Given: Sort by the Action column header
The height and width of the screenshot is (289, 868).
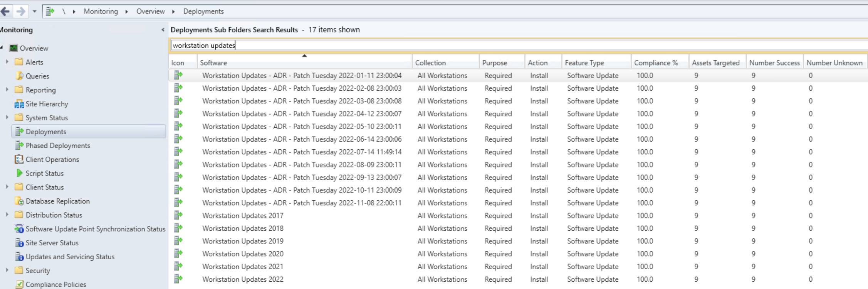Looking at the screenshot, I should click(543, 63).
